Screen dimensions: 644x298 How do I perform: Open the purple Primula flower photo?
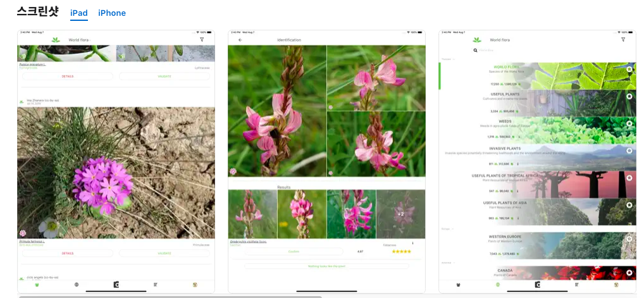(x=116, y=173)
